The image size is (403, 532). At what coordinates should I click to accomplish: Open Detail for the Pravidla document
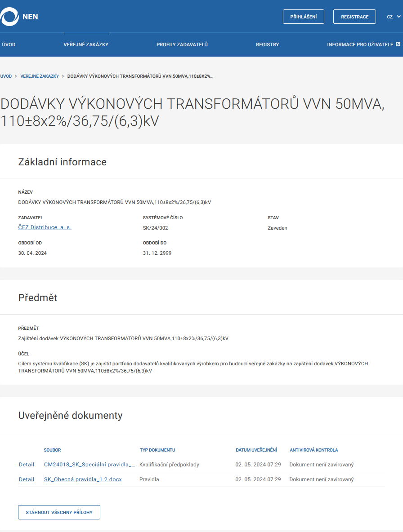[26, 479]
